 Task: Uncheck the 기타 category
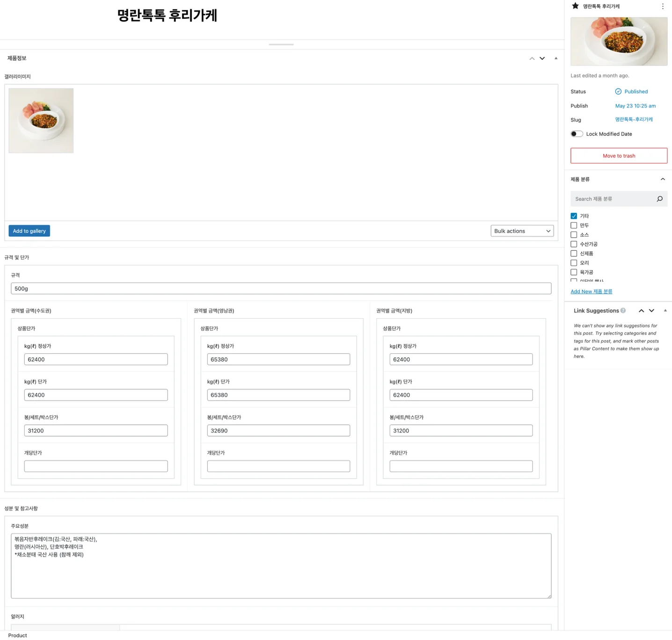574,216
